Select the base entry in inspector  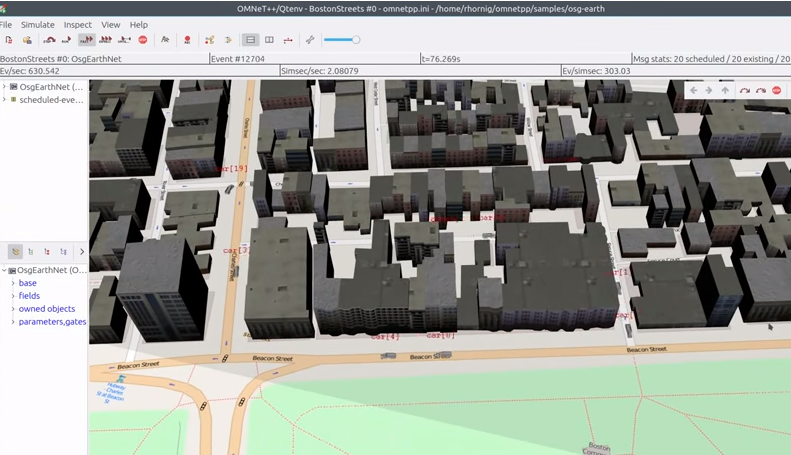coord(27,283)
